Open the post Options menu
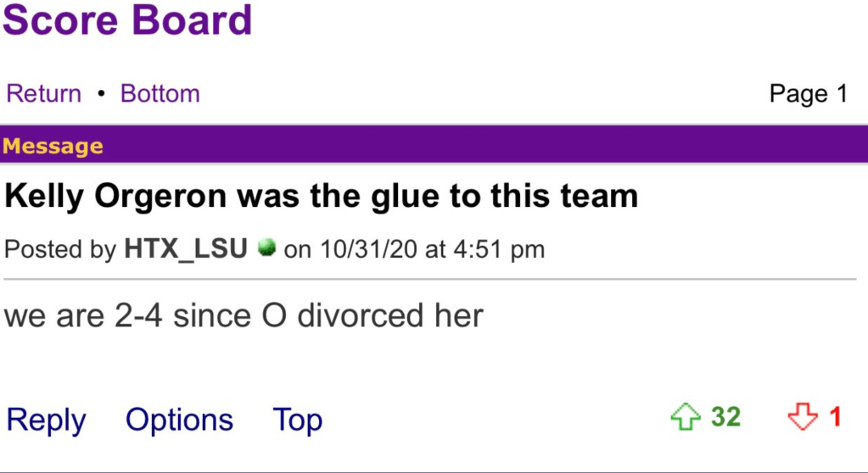Viewport: 868px width, 473px height. (x=179, y=420)
